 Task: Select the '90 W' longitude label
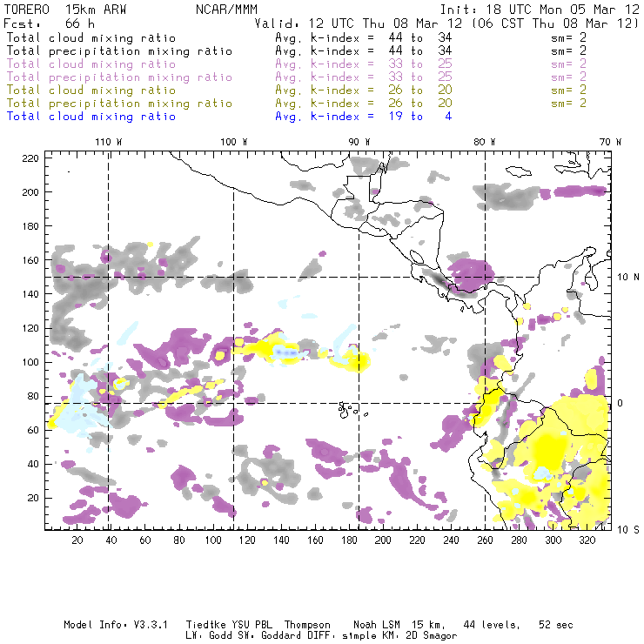point(359,142)
